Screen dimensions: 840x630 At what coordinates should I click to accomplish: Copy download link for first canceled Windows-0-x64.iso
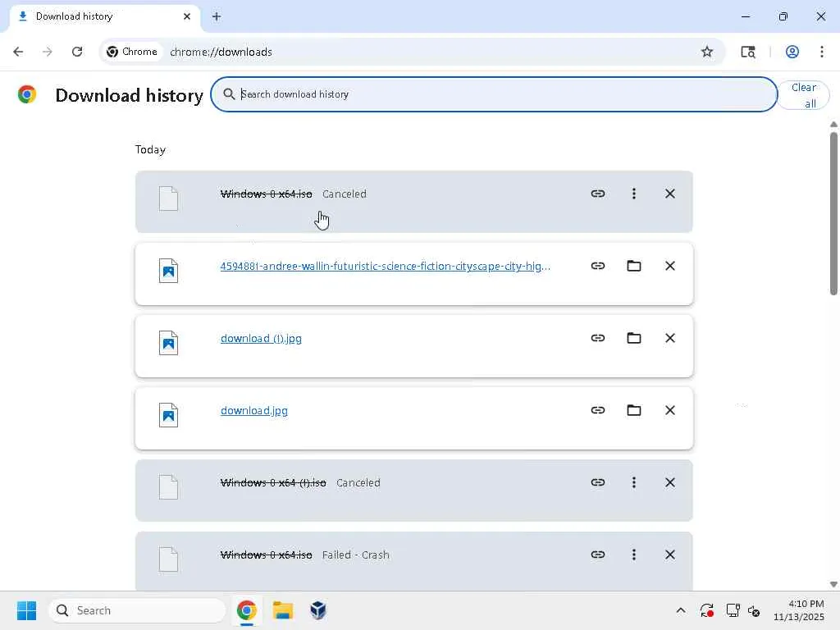click(x=597, y=194)
